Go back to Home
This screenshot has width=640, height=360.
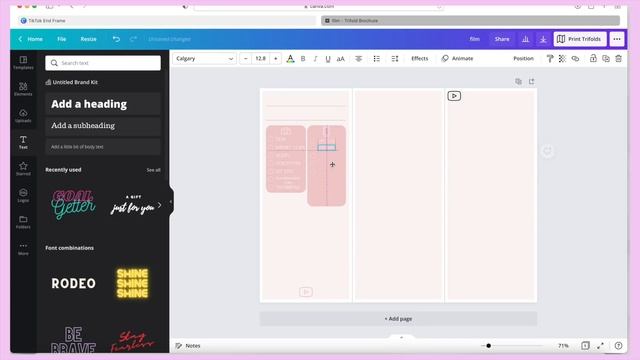(31, 39)
